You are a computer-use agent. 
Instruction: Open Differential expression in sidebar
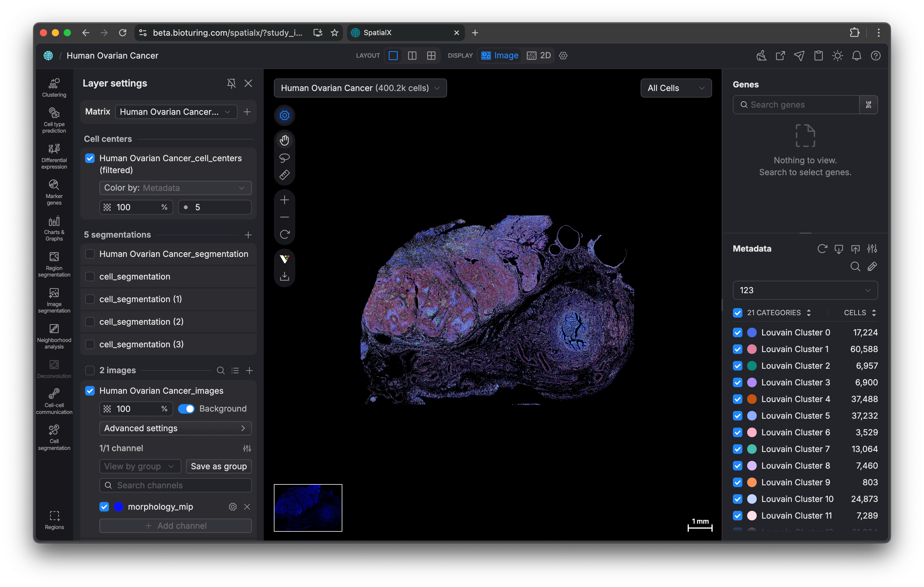click(x=54, y=156)
